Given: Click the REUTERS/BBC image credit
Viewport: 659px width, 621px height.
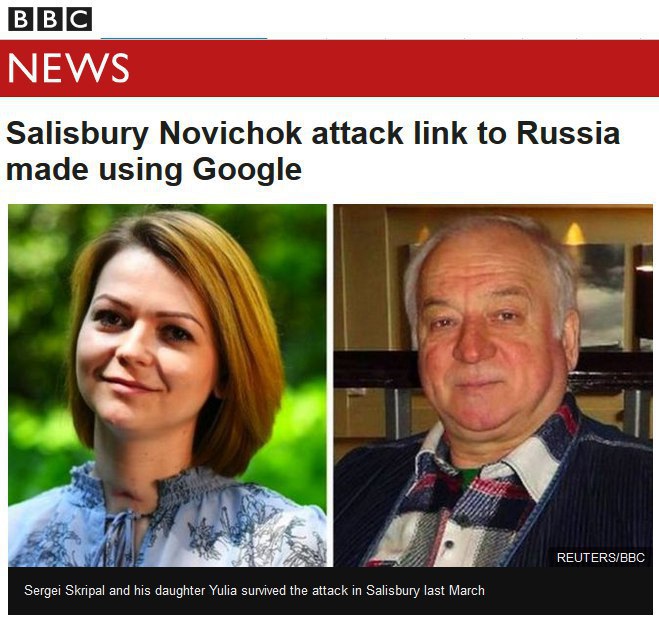Looking at the screenshot, I should point(601,558).
